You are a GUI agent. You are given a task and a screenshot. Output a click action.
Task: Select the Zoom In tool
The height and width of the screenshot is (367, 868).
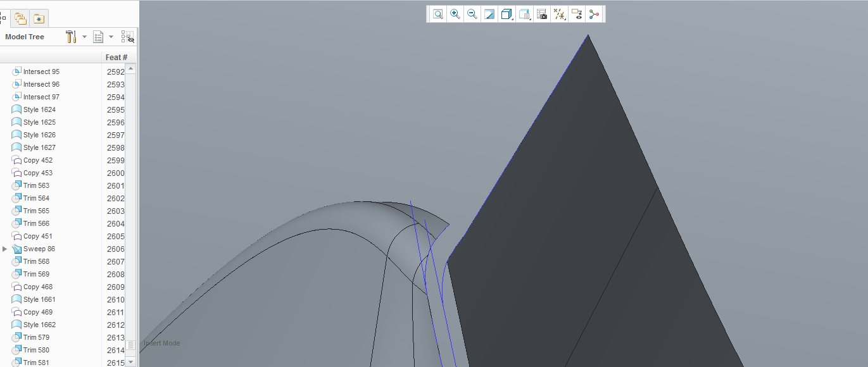click(455, 15)
